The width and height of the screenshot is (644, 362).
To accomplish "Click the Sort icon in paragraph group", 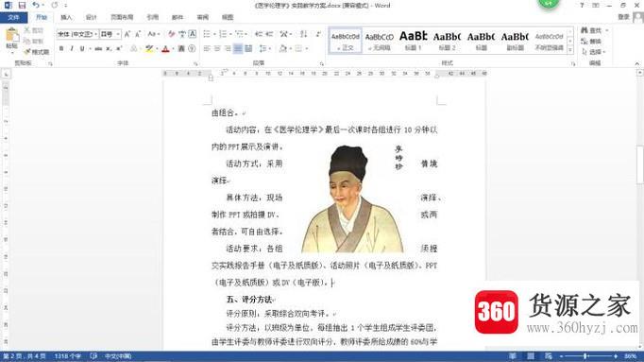I will [303, 34].
